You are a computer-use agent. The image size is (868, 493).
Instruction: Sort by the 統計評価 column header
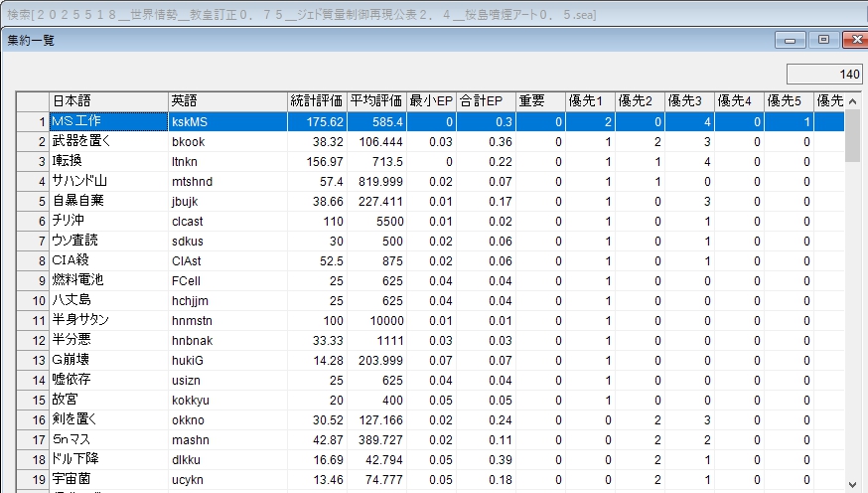tap(317, 101)
